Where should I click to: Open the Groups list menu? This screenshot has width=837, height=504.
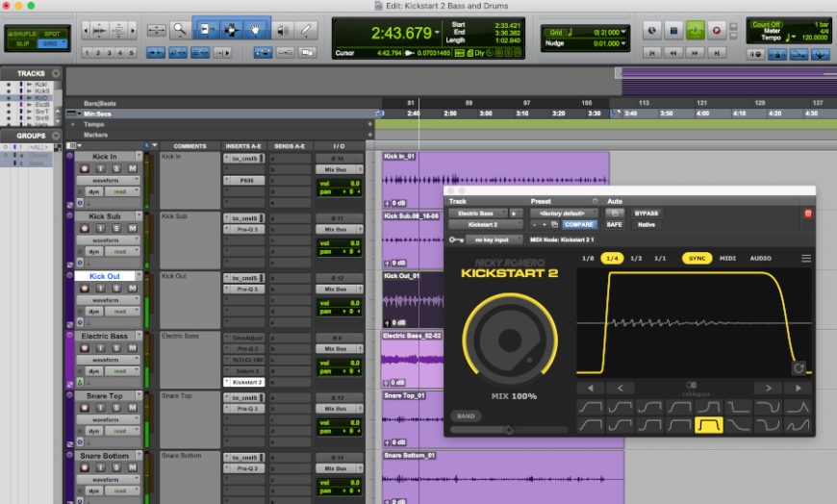[56, 136]
